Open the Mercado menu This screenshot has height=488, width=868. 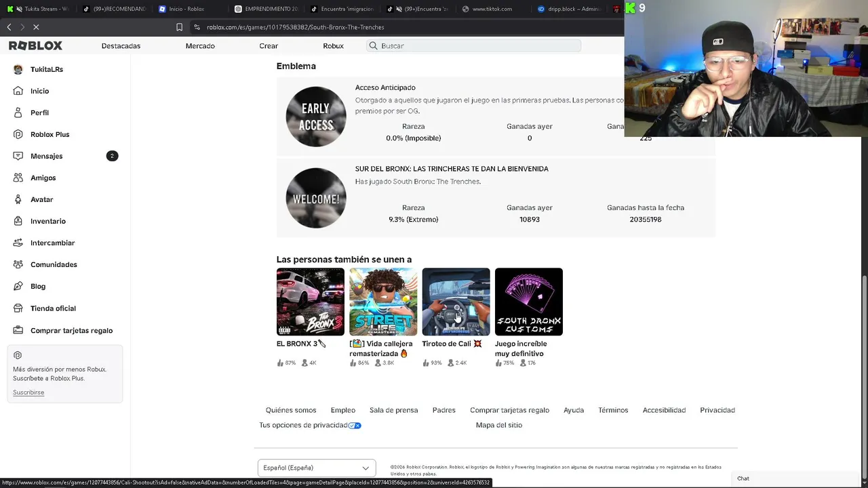point(200,45)
